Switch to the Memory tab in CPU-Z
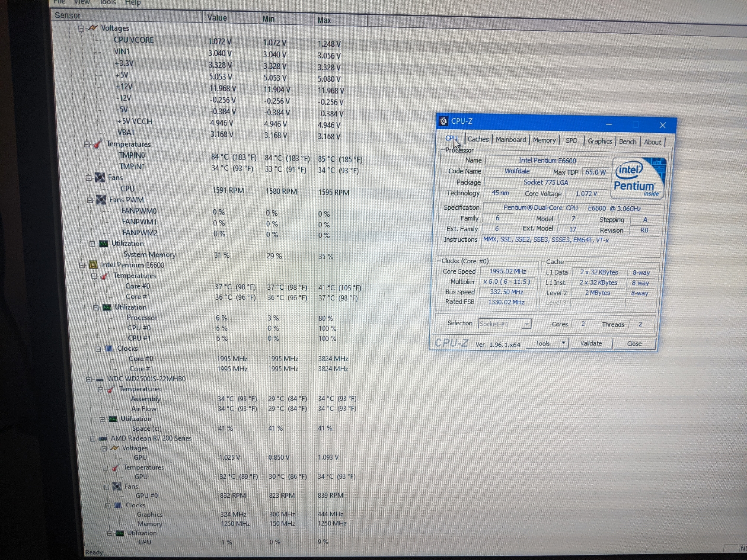This screenshot has width=747, height=560. point(544,140)
